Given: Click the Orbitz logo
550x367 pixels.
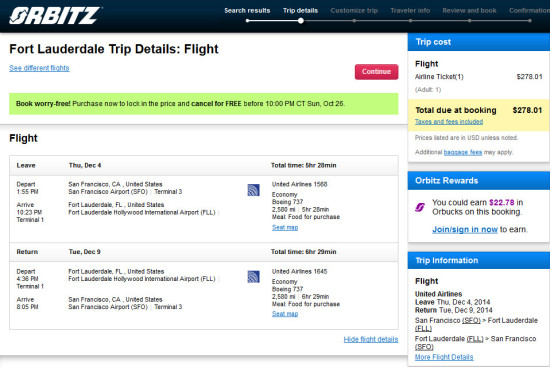Looking at the screenshot, I should pyautogui.click(x=55, y=16).
